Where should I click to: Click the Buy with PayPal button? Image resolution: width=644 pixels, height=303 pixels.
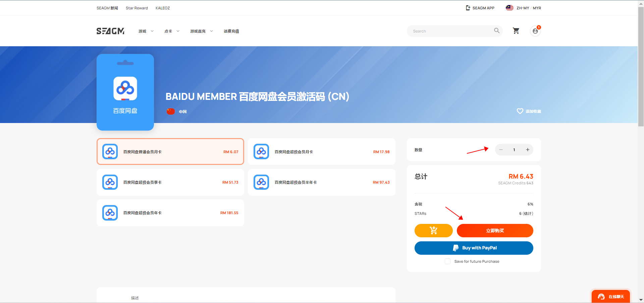coord(474,248)
